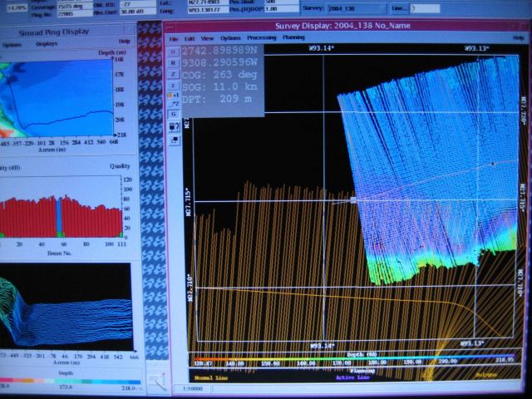
Task: Open the View menu in Survey Display
Action: [207, 38]
